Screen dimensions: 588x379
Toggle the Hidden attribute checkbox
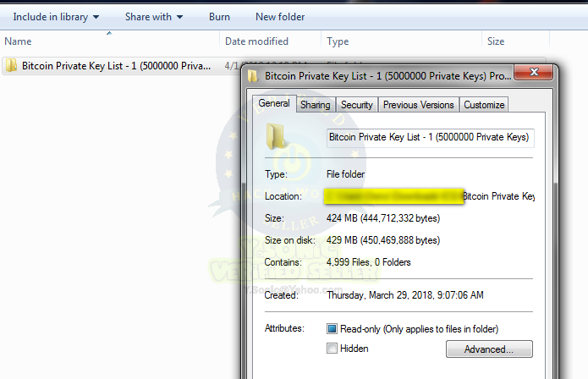point(332,349)
